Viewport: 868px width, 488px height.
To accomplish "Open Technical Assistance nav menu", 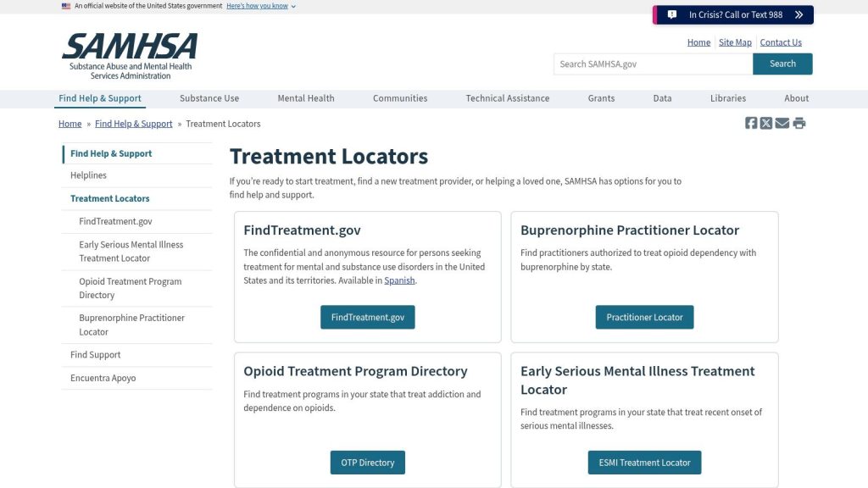I will coord(507,98).
